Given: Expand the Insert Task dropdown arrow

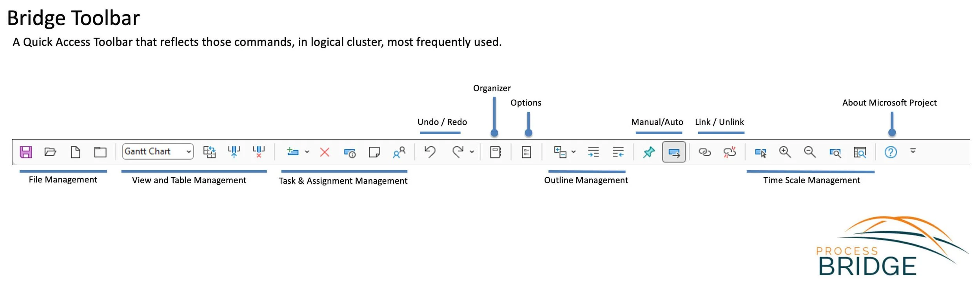Looking at the screenshot, I should 307,152.
